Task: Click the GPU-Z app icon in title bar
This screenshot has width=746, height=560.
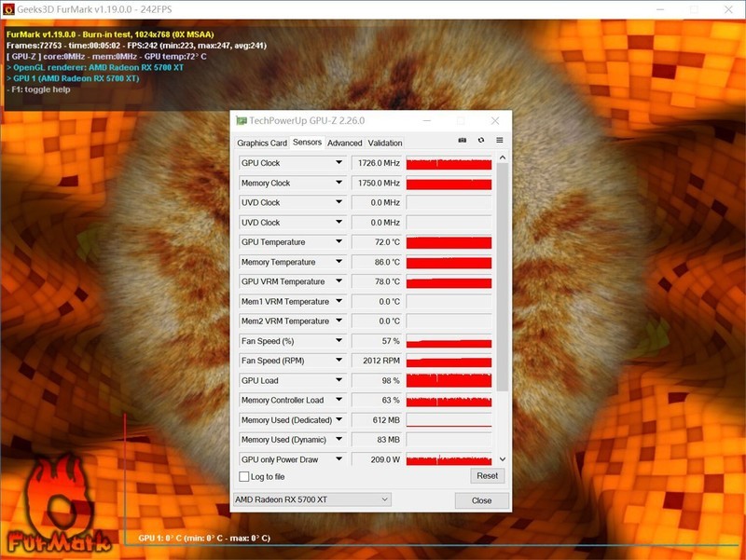Action: [x=242, y=121]
